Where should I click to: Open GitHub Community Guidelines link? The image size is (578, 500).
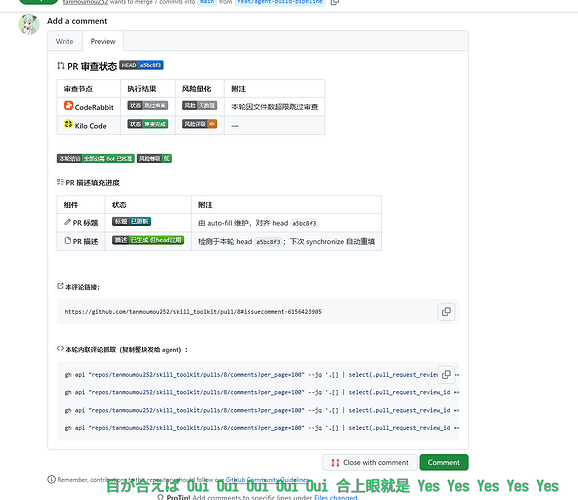click(268, 480)
